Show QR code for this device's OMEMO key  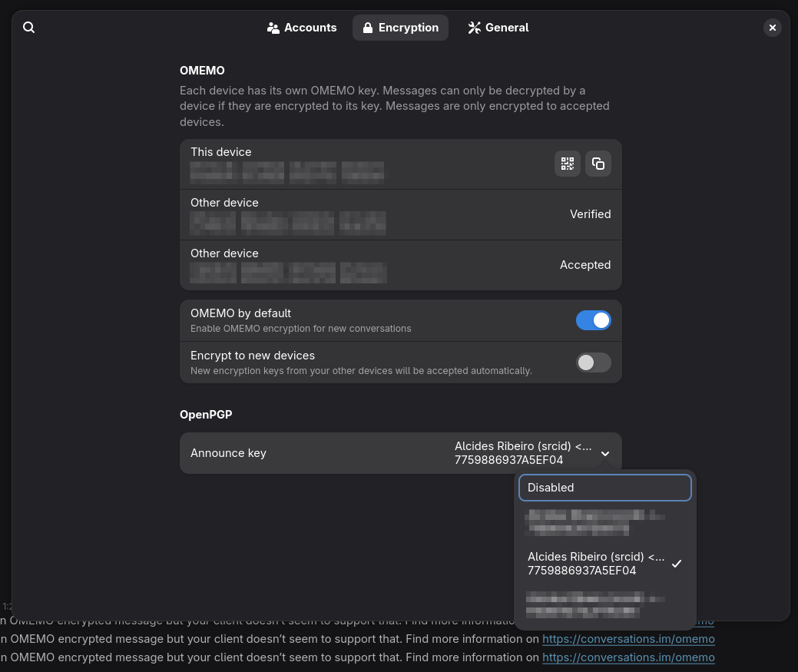point(567,164)
